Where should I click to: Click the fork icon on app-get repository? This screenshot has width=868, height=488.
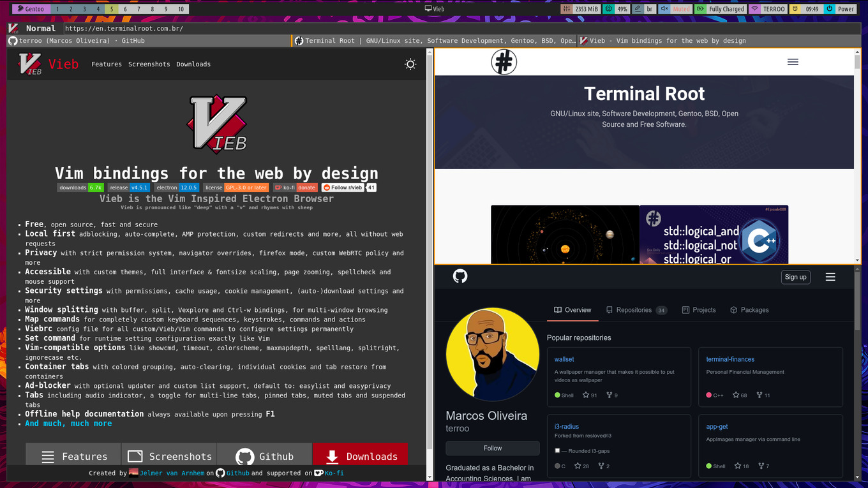click(x=761, y=466)
